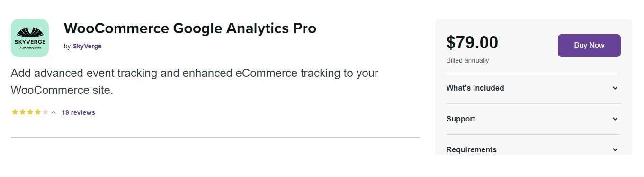Click the fifth gray rating star
Screen dimensions: 644x177
click(45, 112)
